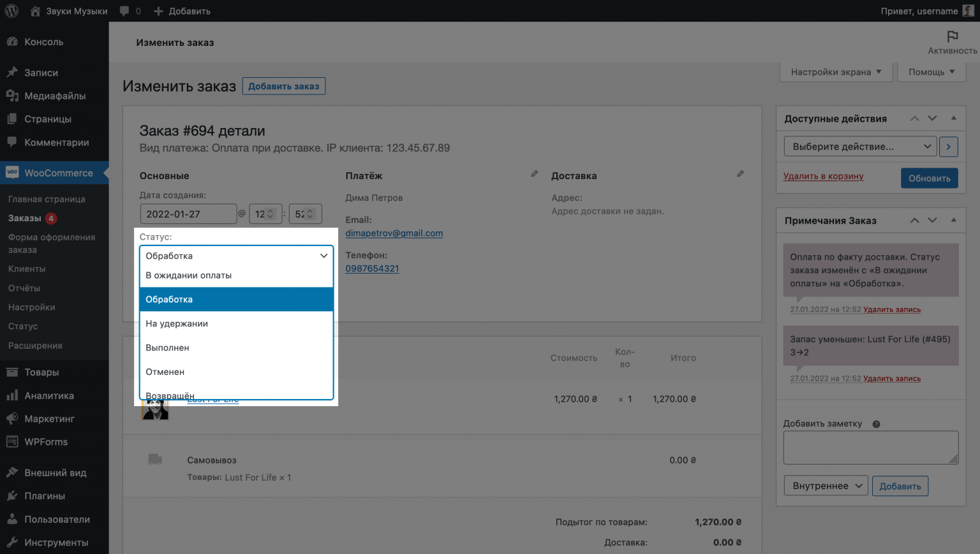Open Аналитика via the chart icon
This screenshot has height=554, width=980.
[x=11, y=395]
